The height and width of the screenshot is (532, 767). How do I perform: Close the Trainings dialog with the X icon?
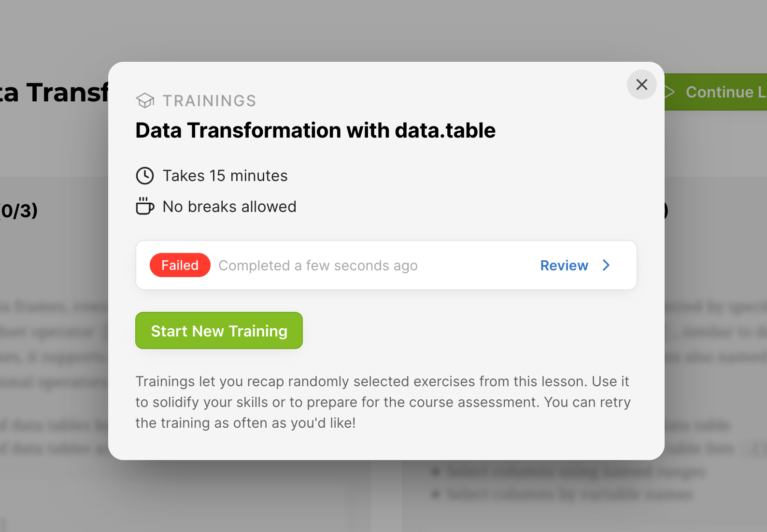click(641, 84)
